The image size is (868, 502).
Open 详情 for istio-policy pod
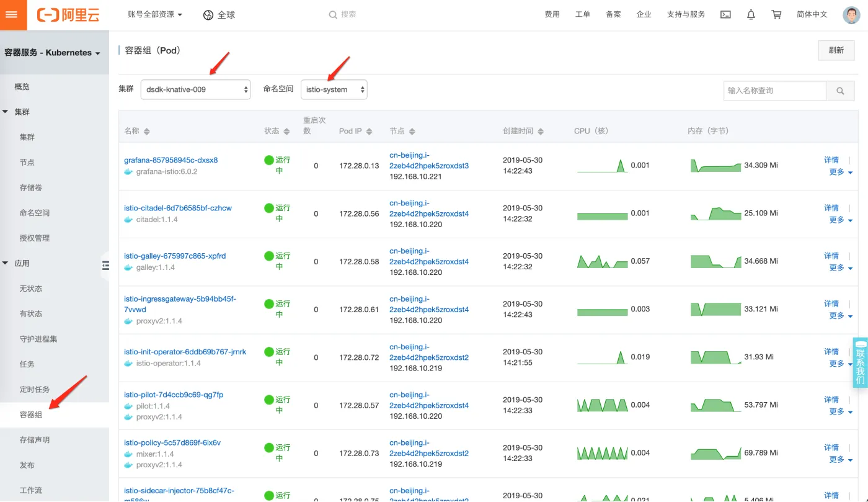pos(831,447)
